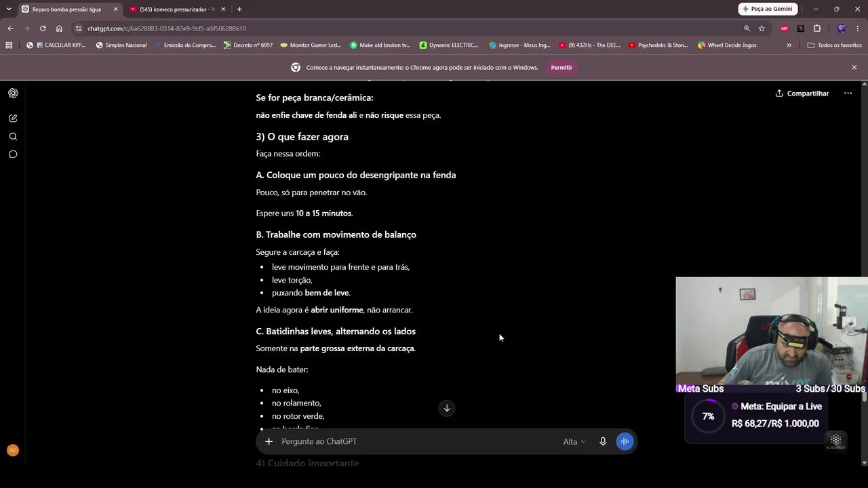Open the Decreto nº 6957 bookmark
868x488 pixels.
click(248, 45)
